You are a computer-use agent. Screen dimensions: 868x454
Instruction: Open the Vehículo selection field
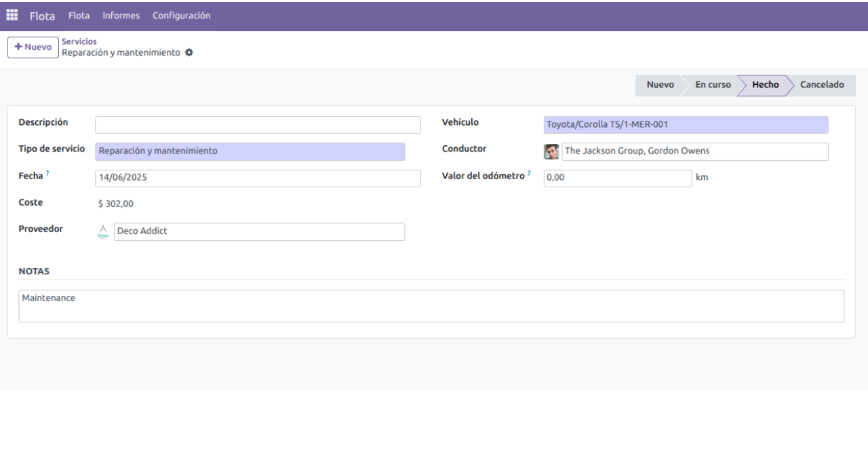(686, 125)
